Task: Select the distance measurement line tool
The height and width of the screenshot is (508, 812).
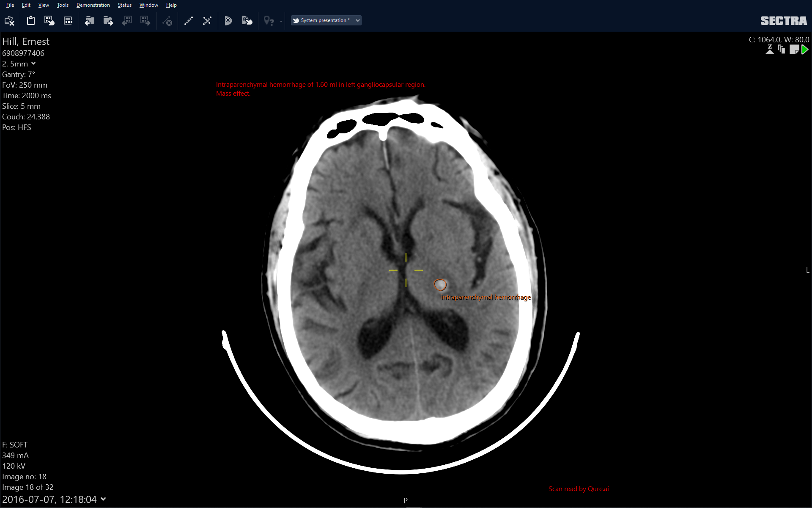Action: click(189, 21)
